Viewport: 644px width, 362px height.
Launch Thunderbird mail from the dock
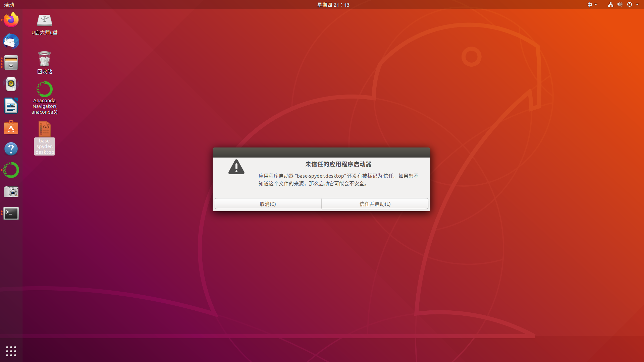tap(11, 41)
